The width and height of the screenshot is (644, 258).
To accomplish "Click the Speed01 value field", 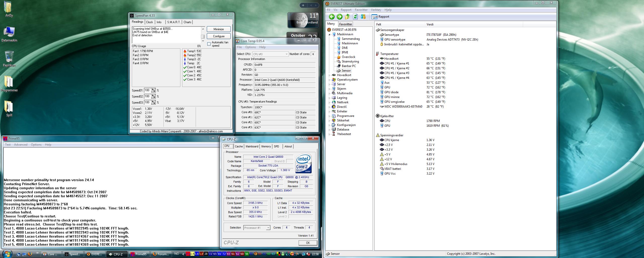I will pyautogui.click(x=147, y=90).
